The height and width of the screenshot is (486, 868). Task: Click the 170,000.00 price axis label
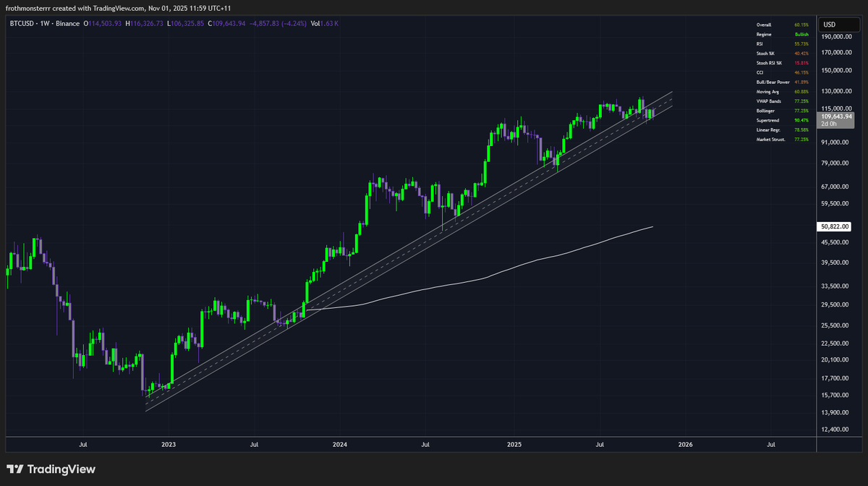click(x=836, y=53)
